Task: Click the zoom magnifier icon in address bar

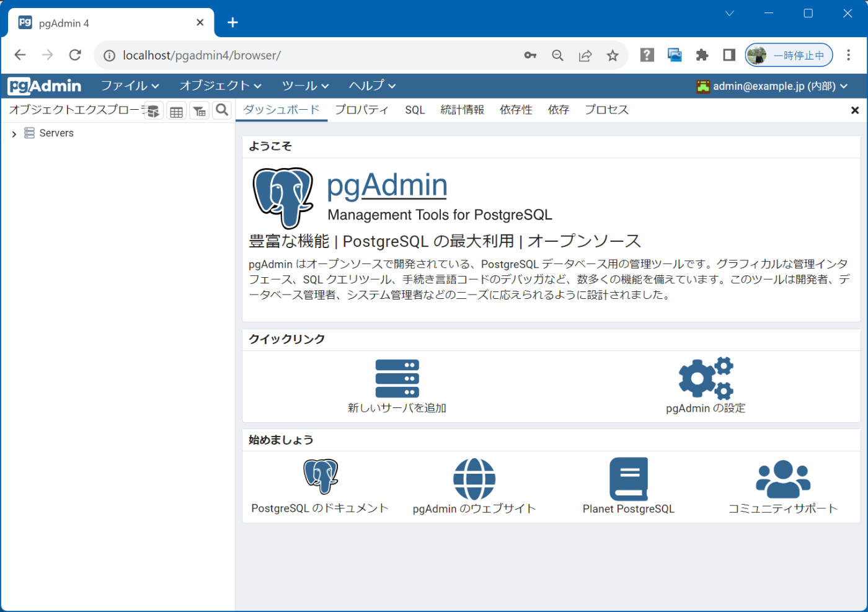Action: [x=557, y=55]
